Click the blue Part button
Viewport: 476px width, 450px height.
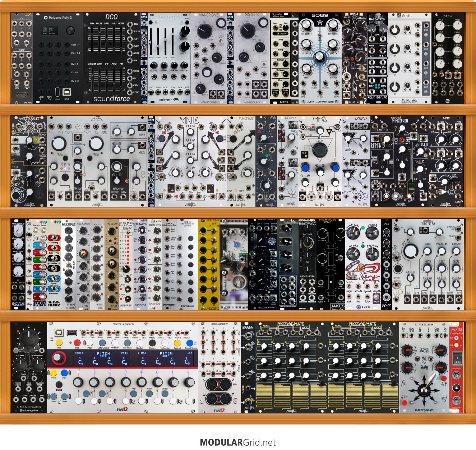tap(64, 373)
